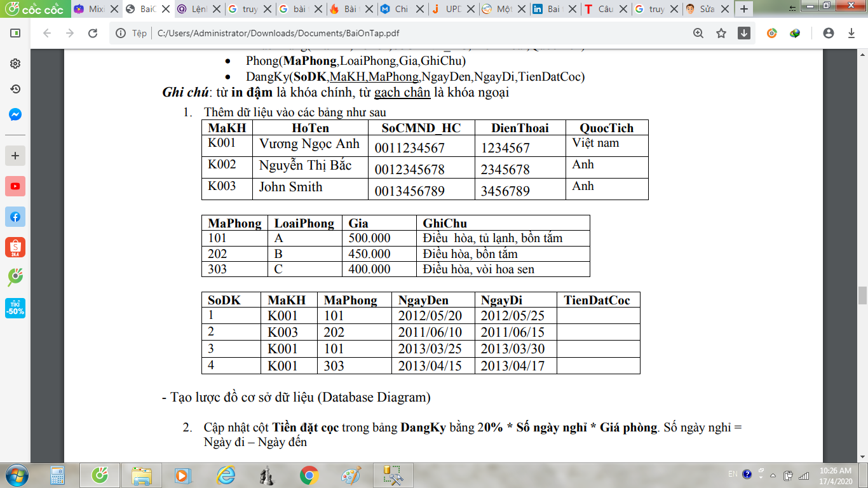868x488 pixels.
Task: Add a new shortcut to sidebar
Action: point(15,156)
